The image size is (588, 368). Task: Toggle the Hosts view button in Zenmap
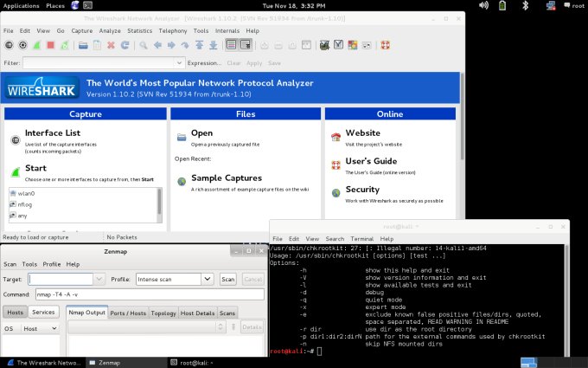coord(16,313)
